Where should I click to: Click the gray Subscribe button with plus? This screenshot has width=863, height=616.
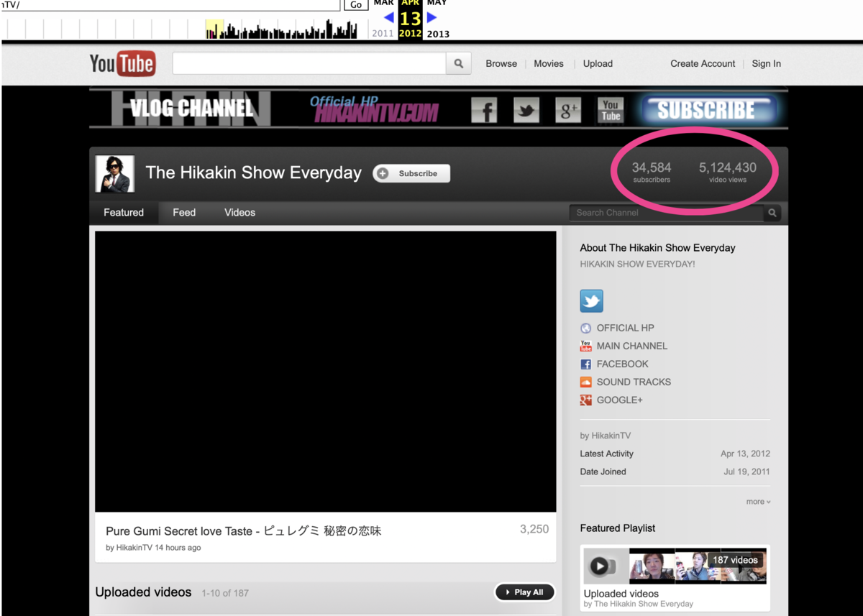coord(411,173)
